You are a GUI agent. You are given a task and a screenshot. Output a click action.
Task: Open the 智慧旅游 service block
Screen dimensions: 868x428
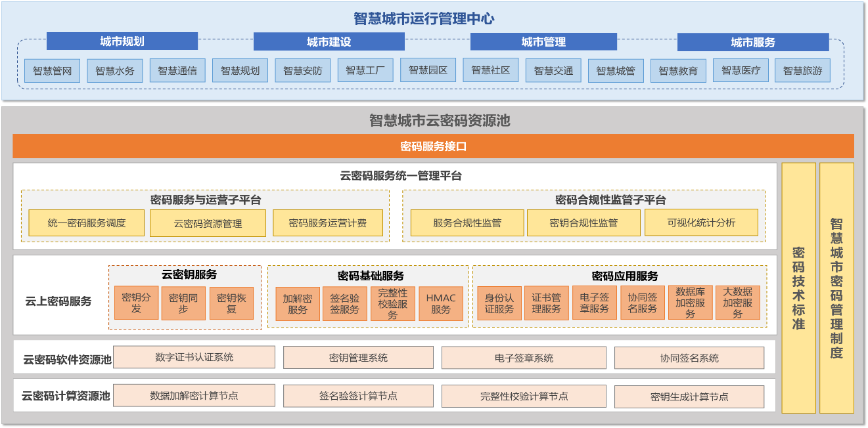[x=804, y=70]
